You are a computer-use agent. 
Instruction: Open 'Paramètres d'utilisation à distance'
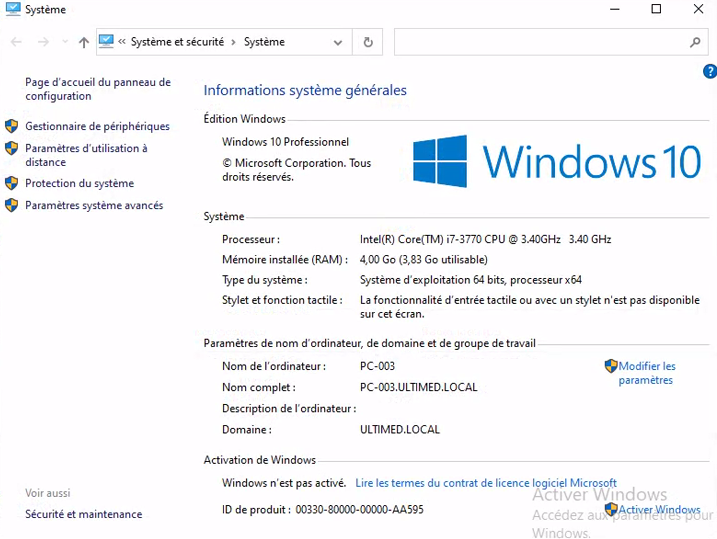click(86, 155)
